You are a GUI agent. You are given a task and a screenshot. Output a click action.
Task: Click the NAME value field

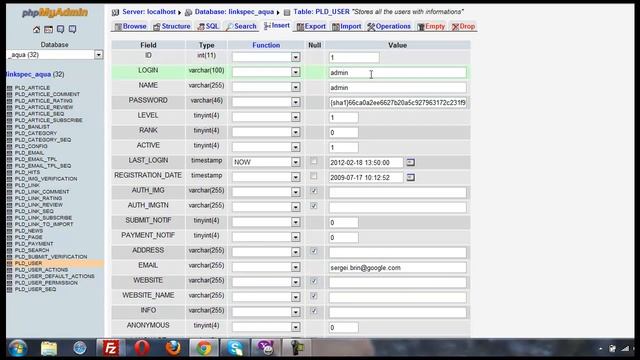pyautogui.click(x=398, y=88)
